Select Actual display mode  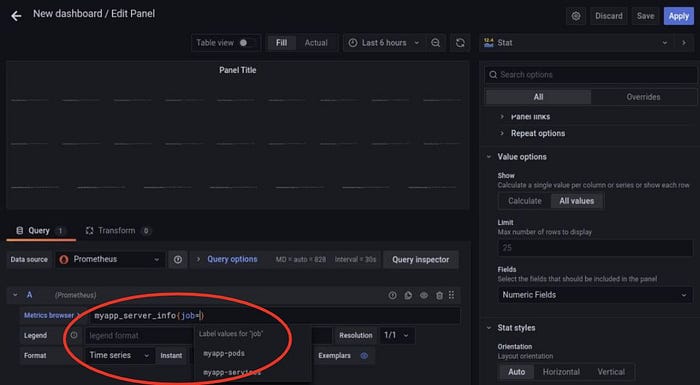click(x=316, y=43)
